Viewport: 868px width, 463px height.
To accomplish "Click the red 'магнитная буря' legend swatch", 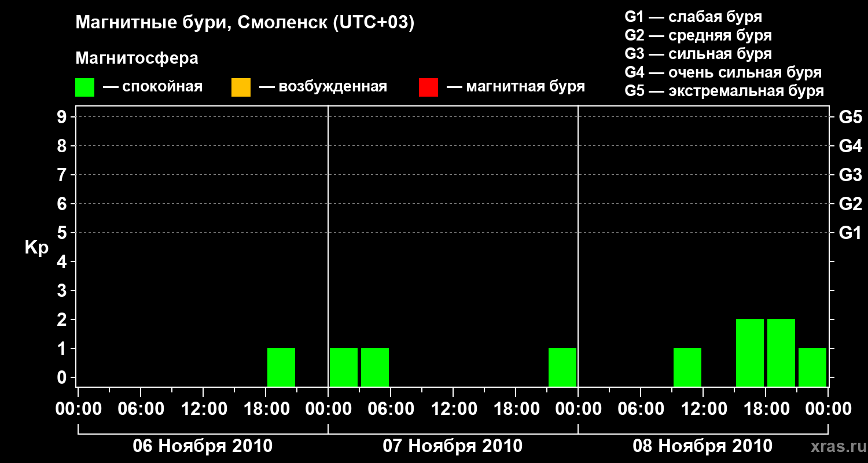I will [428, 87].
